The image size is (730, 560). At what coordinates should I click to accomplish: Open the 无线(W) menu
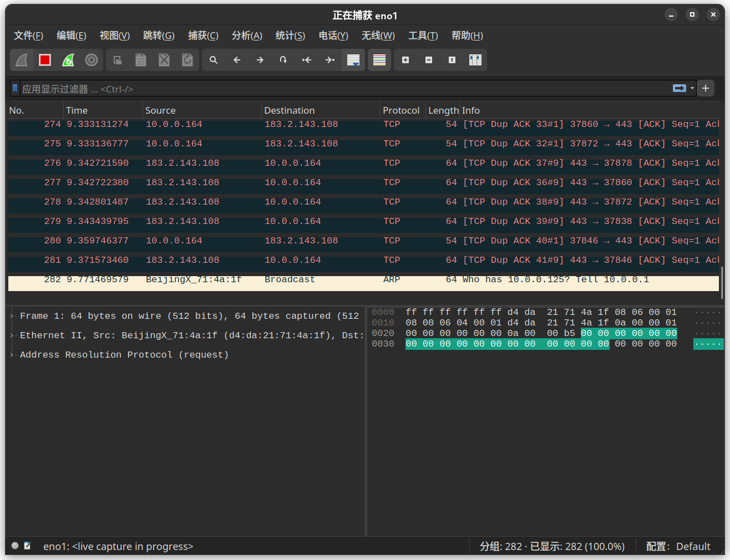click(378, 35)
